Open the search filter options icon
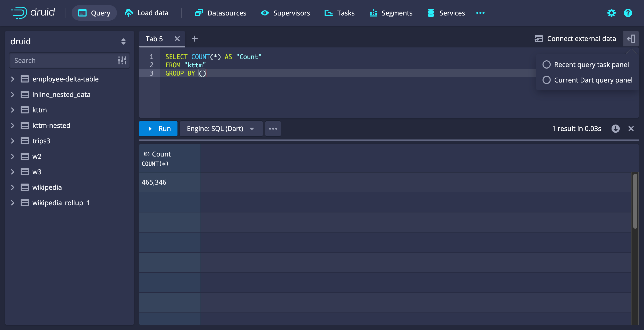Screen dimensions: 644x330 (x=122, y=60)
